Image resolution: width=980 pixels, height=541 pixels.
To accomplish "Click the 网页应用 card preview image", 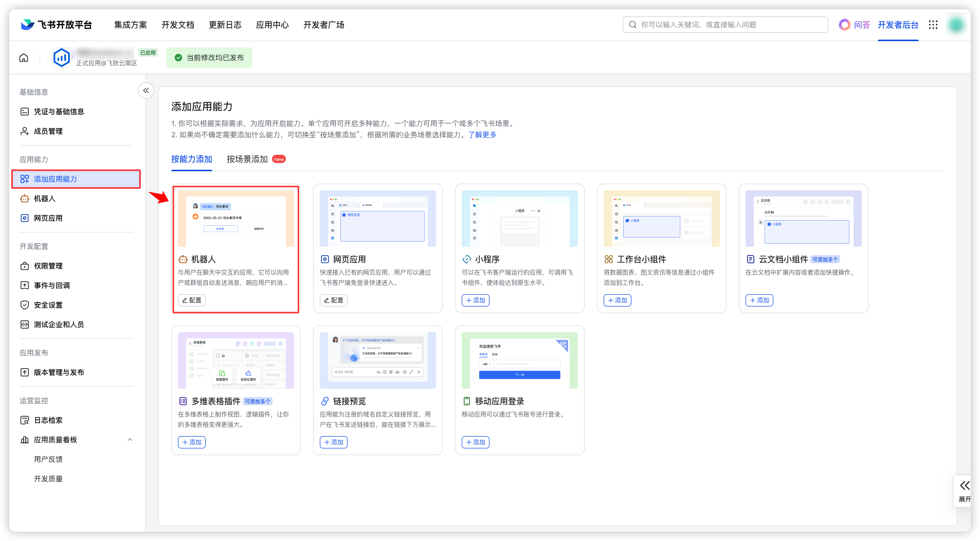I will [378, 219].
